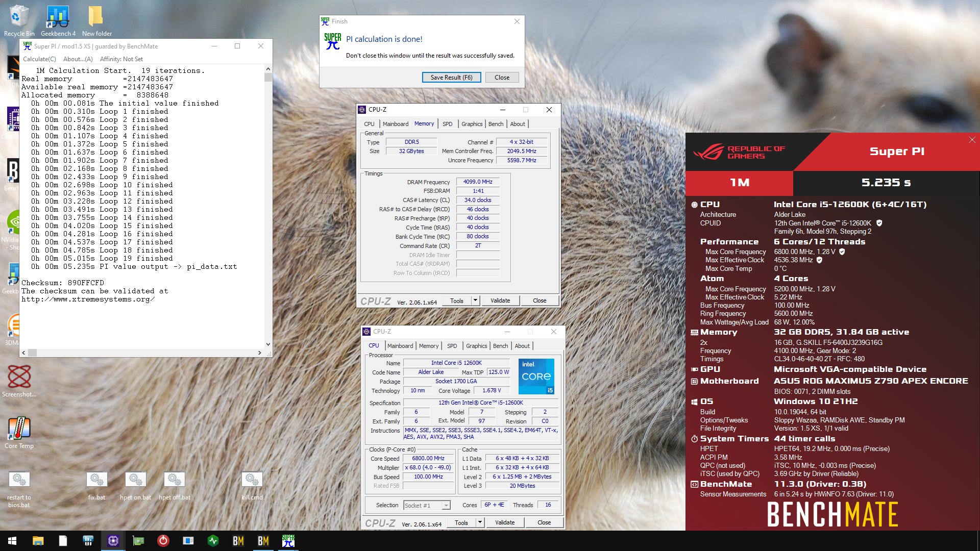Click the CAS# Latency 34.0 clocks value
980x551 pixels.
pyautogui.click(x=478, y=200)
